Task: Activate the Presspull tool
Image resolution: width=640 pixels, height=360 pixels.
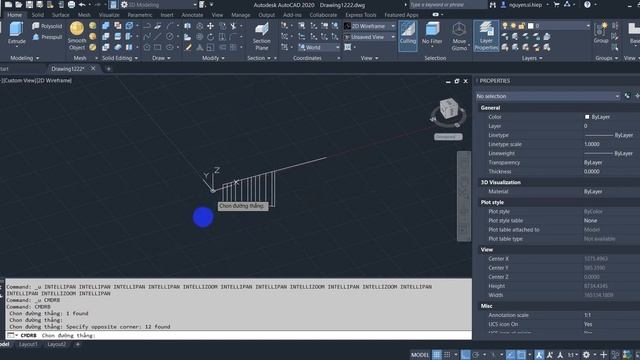Action: click(x=47, y=37)
